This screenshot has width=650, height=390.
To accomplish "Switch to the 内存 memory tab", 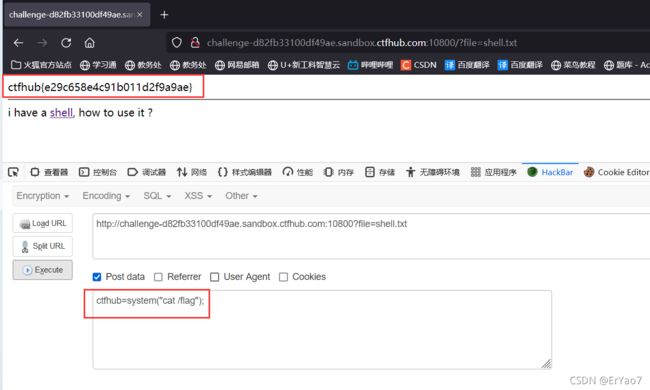I will click(x=338, y=172).
